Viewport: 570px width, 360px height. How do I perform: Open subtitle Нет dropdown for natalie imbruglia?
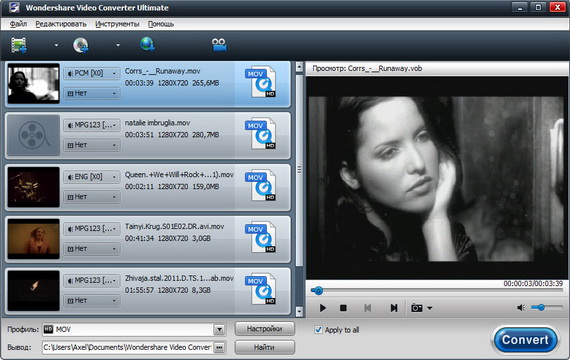(92, 145)
